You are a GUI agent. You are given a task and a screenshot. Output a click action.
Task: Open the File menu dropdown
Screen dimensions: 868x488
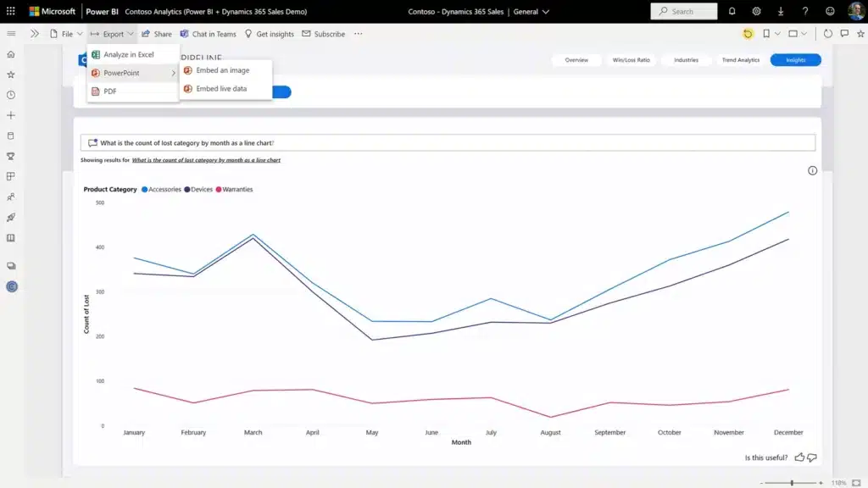(x=66, y=34)
